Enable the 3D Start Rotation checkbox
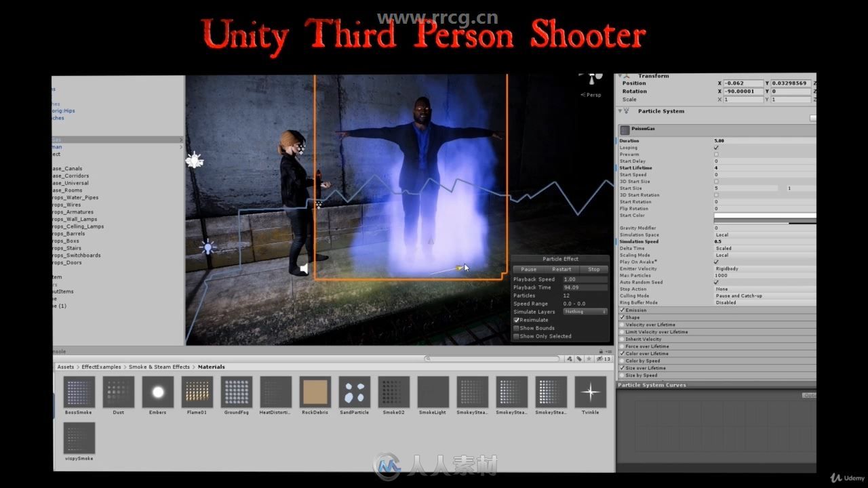 tap(716, 195)
